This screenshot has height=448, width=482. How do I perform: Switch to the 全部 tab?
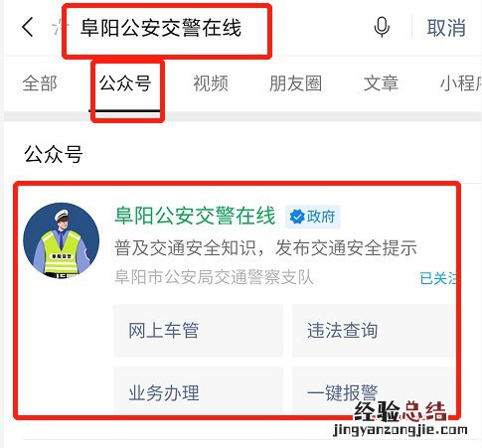point(40,83)
